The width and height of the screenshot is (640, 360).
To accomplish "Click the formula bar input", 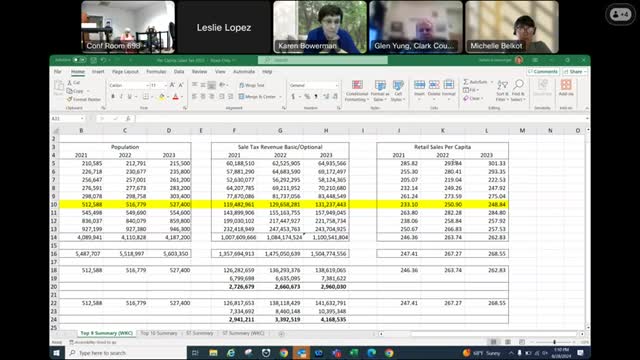I will 361,118.
